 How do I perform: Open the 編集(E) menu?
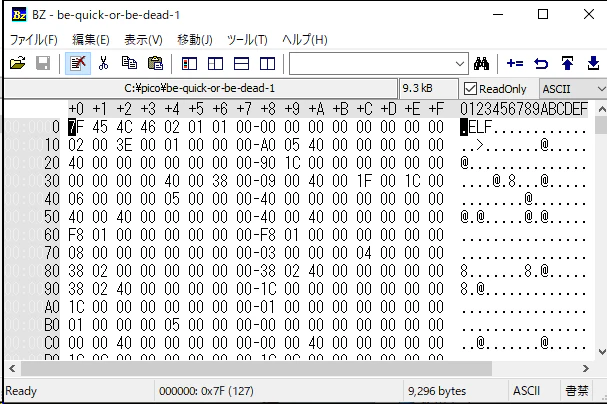[91, 39]
